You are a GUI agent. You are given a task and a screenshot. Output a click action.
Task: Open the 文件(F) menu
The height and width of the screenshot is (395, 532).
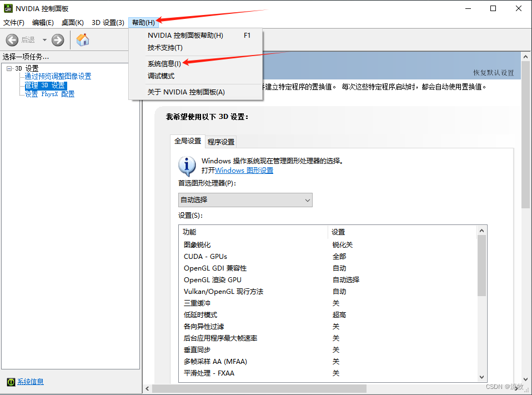pyautogui.click(x=13, y=22)
